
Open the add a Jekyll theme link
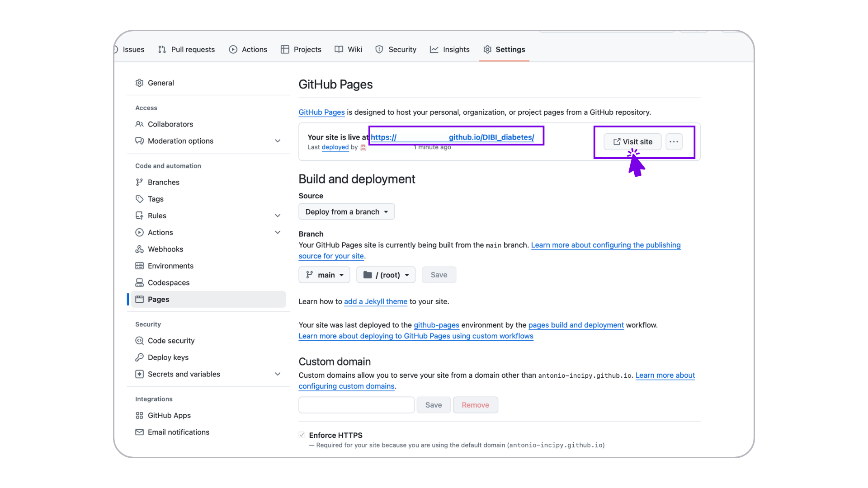[x=376, y=301]
